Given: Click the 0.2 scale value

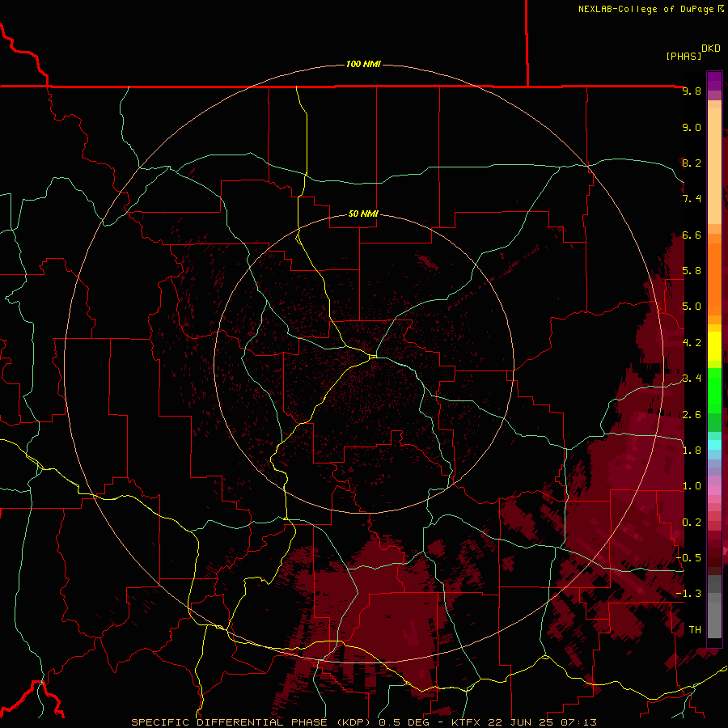Looking at the screenshot, I should (x=692, y=523).
